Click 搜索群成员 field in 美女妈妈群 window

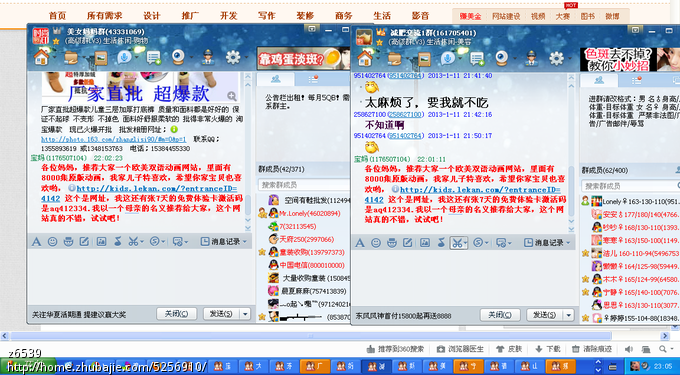304,185
